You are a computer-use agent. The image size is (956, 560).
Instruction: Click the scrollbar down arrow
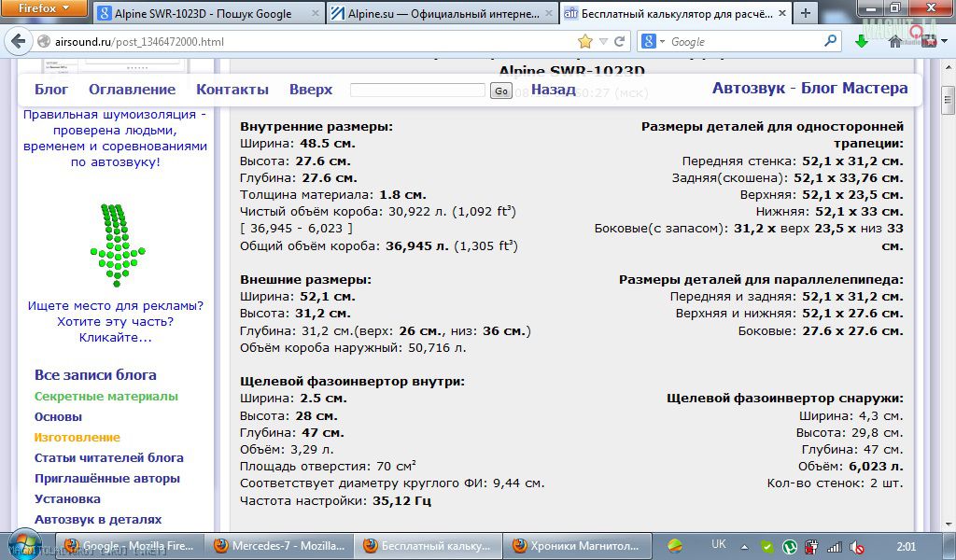pos(948,524)
